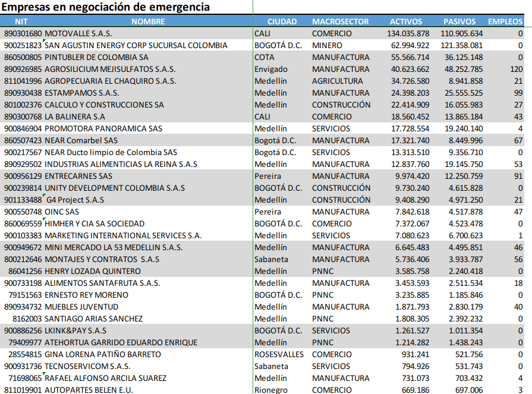532x394 pixels.
Task: Select NEAR Ducto limpio de Colombia SAS
Action: point(111,152)
